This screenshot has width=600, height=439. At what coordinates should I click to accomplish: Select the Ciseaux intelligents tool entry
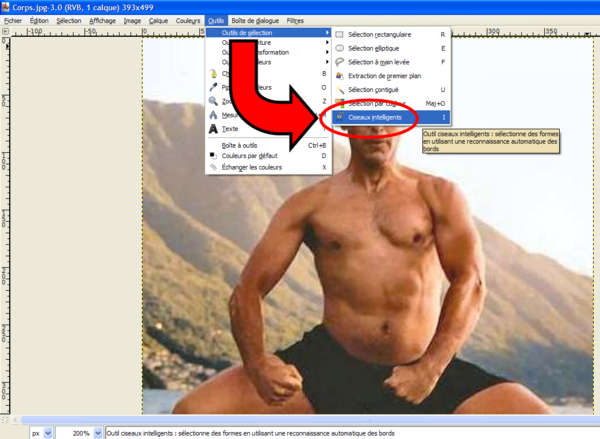point(391,118)
